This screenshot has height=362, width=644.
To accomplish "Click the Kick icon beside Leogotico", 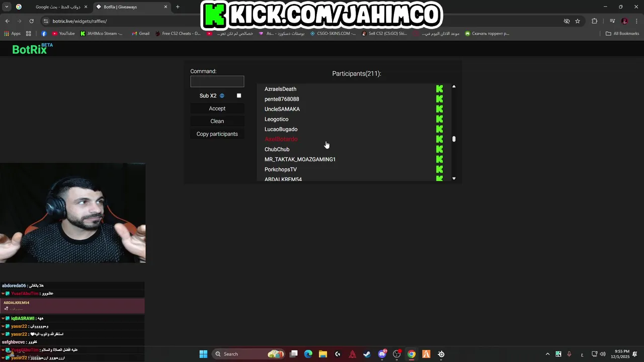I will coord(439,119).
